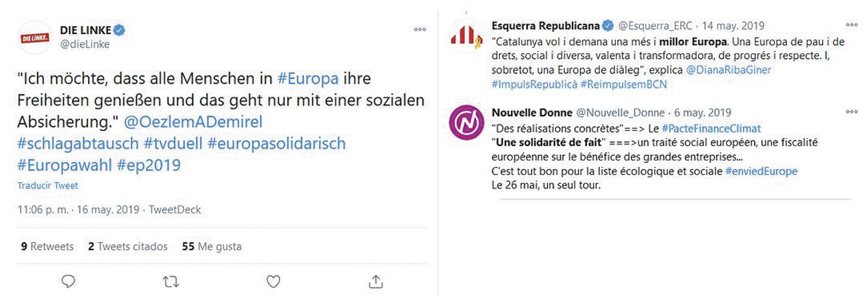Viewport: 868px width, 297px height.
Task: Open the @DianaRibaGiner mention
Action: pyautogui.click(x=728, y=70)
